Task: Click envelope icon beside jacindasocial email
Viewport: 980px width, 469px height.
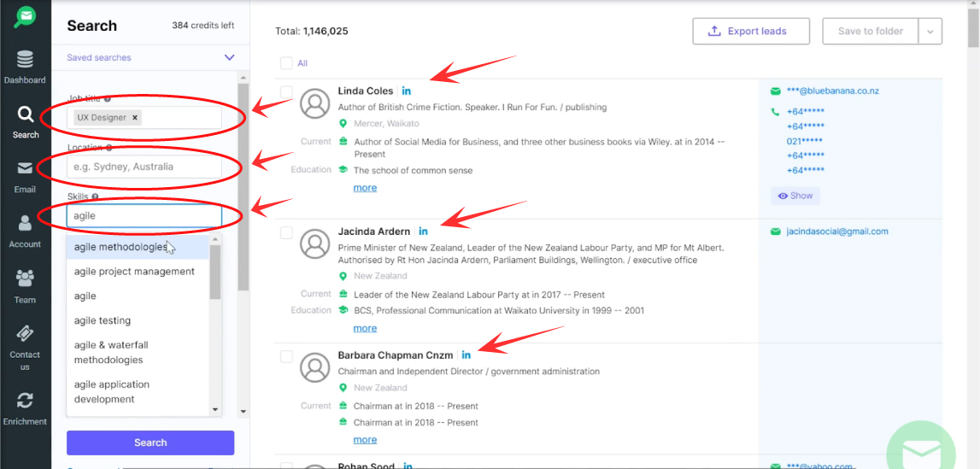Action: [x=776, y=232]
